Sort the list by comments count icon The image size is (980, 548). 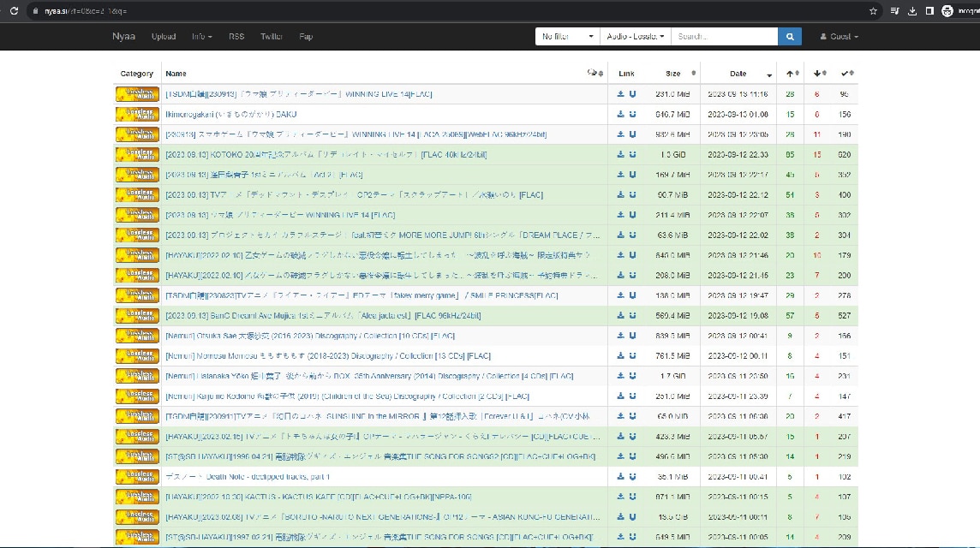tap(595, 73)
